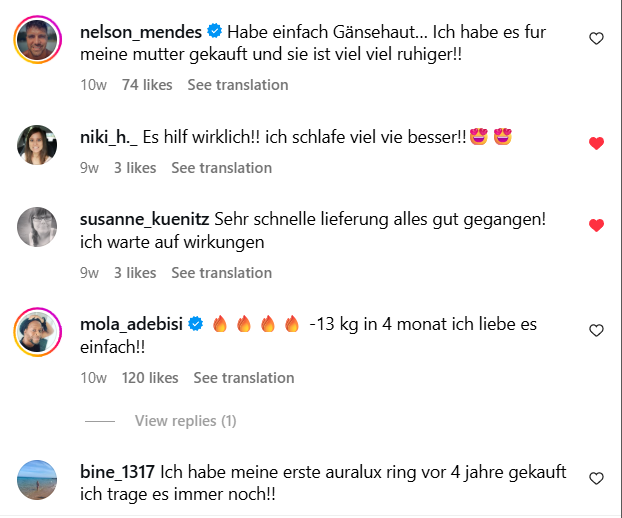Screen dimensions: 622x518
Task: Open username link nelson_mendes
Action: tap(138, 32)
